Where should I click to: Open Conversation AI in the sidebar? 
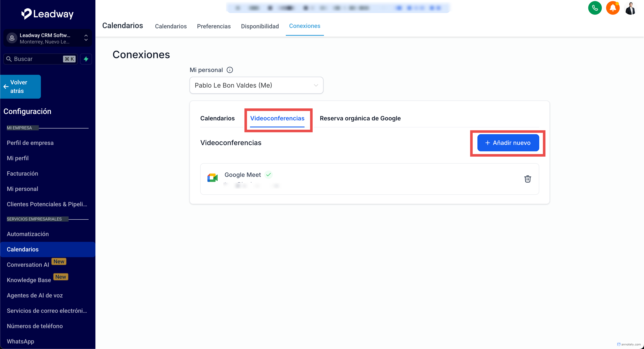click(28, 265)
